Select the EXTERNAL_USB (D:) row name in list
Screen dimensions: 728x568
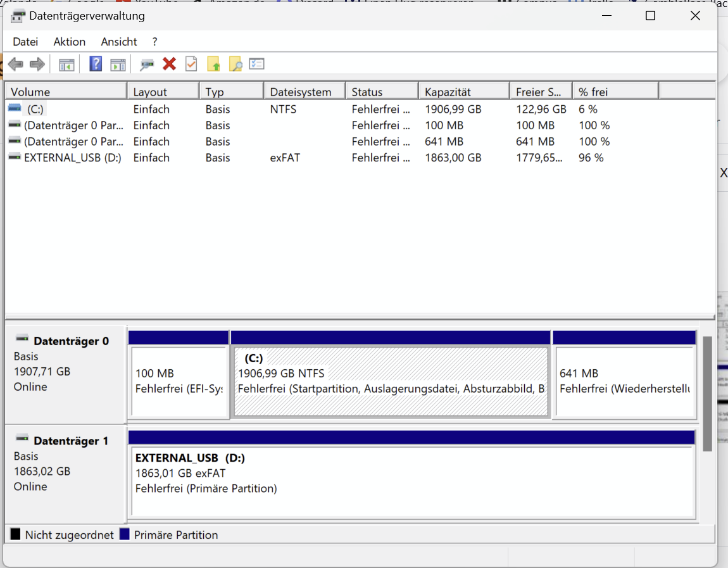(x=72, y=158)
